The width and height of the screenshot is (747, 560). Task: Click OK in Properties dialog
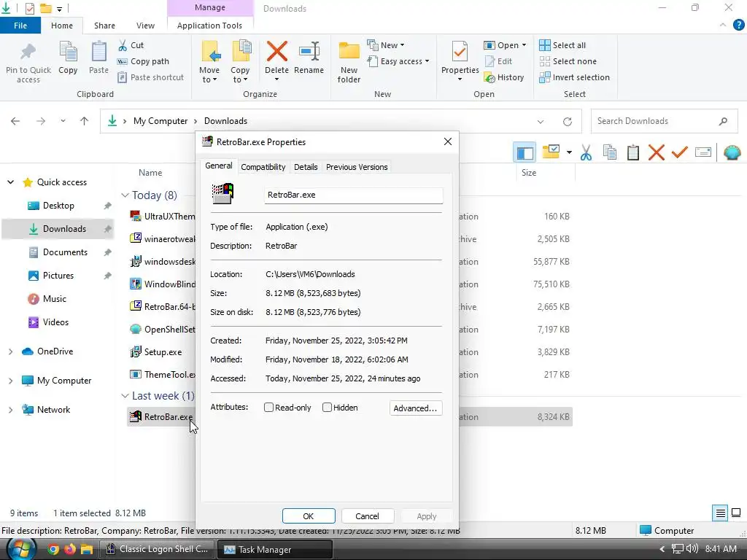pos(309,516)
